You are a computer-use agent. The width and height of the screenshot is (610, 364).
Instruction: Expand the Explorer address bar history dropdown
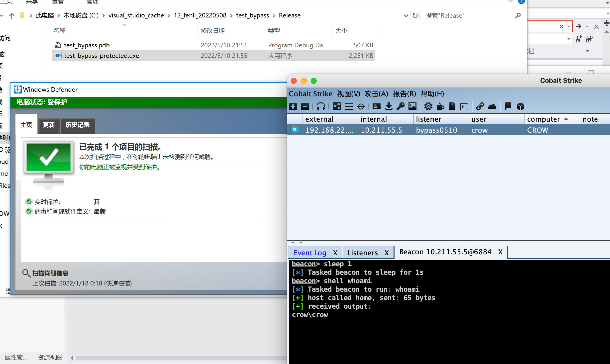tap(406, 16)
